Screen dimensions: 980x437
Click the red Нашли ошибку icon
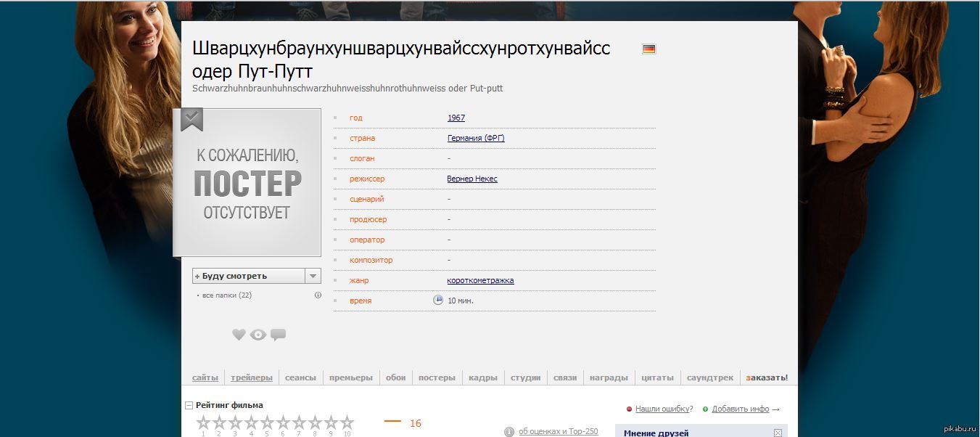pyautogui.click(x=629, y=409)
